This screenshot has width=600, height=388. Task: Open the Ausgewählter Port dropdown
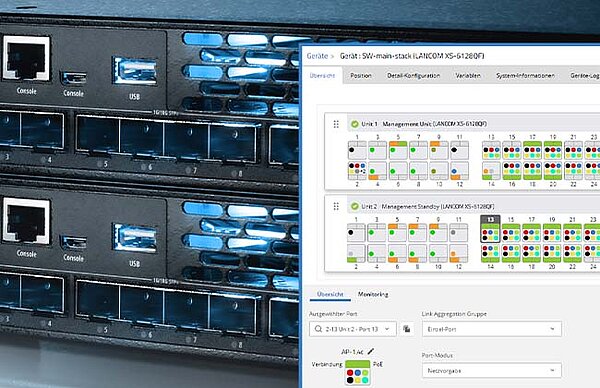[353, 329]
